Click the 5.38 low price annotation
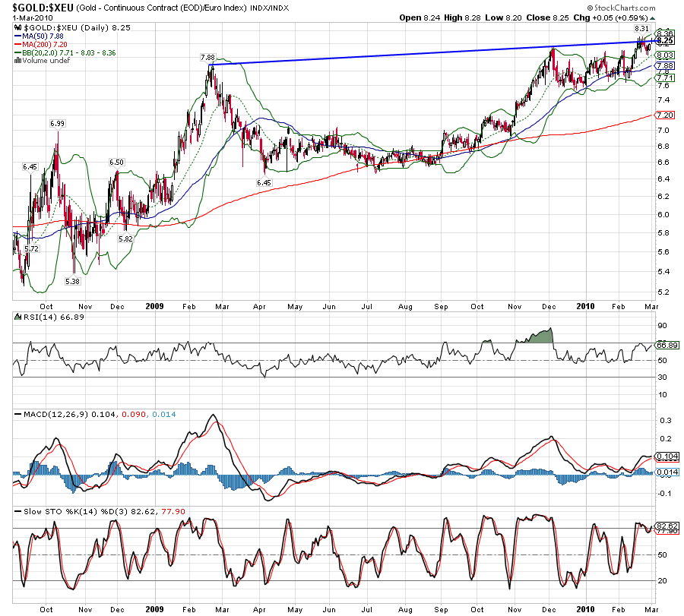 (x=73, y=281)
